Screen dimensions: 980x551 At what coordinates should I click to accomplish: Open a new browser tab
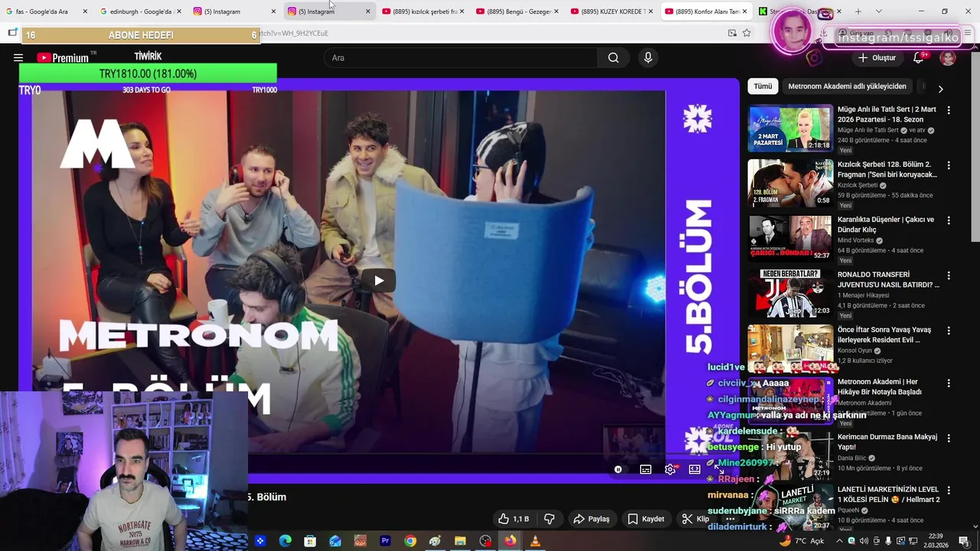tap(857, 11)
